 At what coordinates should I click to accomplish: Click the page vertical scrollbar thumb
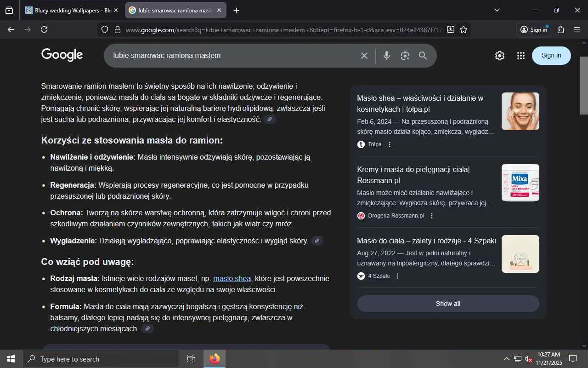[x=584, y=85]
